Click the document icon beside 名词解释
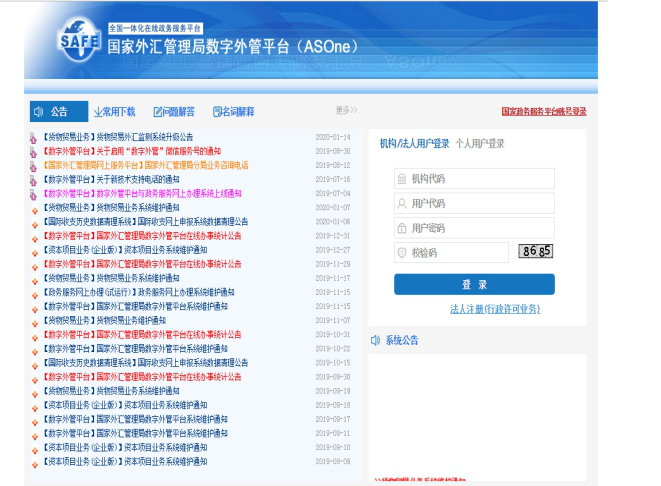 217,112
